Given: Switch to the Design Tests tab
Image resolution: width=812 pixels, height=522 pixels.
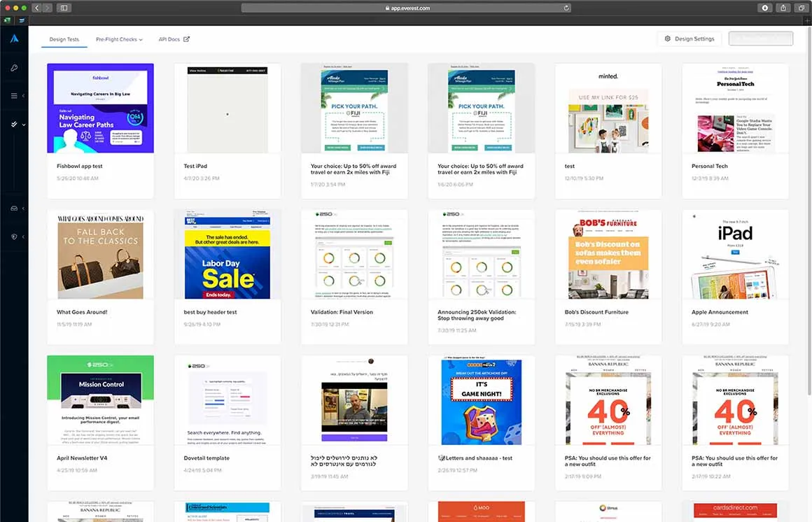Looking at the screenshot, I should click(x=64, y=39).
